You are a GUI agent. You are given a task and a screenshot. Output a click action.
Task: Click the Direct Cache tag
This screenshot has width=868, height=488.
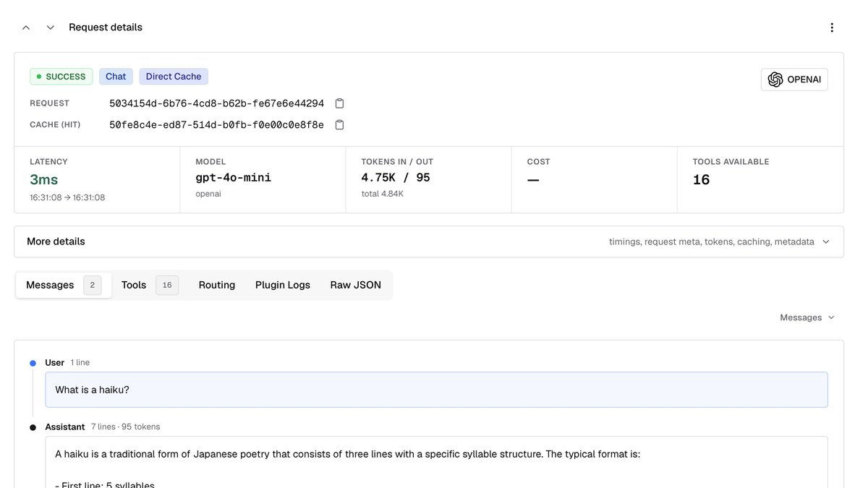pos(174,77)
